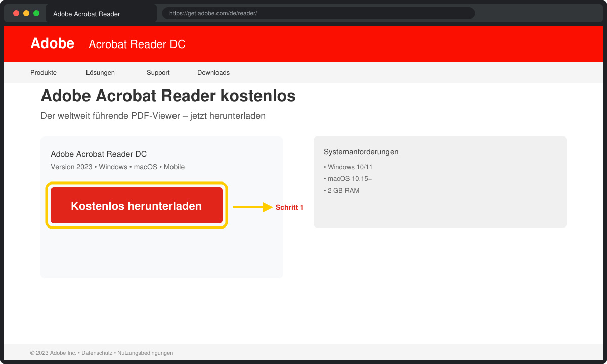607x364 pixels.
Task: Click the Acrobat Reader DC header title
Action: pyautogui.click(x=137, y=44)
